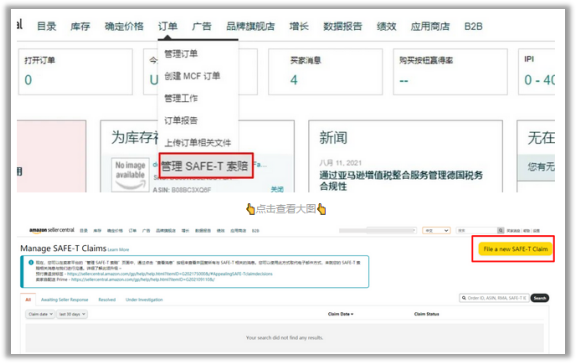Click the 关闭 link in inventory card

pyautogui.click(x=277, y=189)
